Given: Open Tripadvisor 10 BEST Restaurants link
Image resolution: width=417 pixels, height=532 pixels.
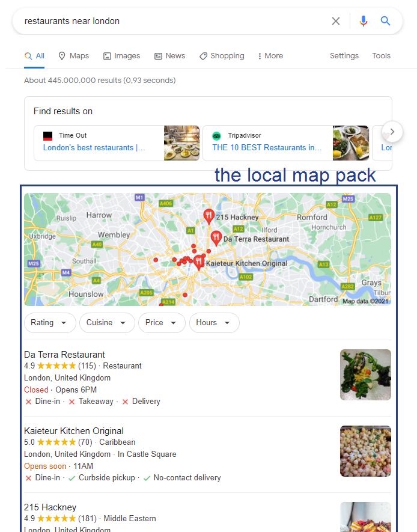Looking at the screenshot, I should [267, 148].
